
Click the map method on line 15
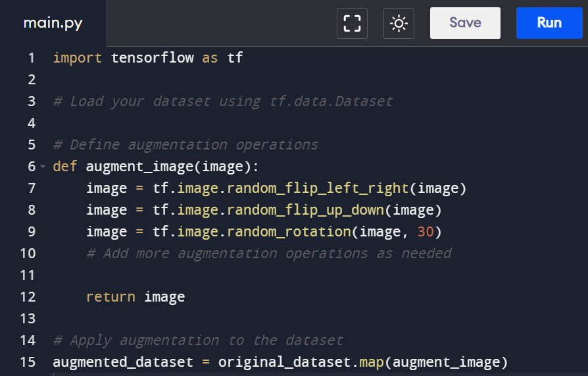pyautogui.click(x=371, y=362)
